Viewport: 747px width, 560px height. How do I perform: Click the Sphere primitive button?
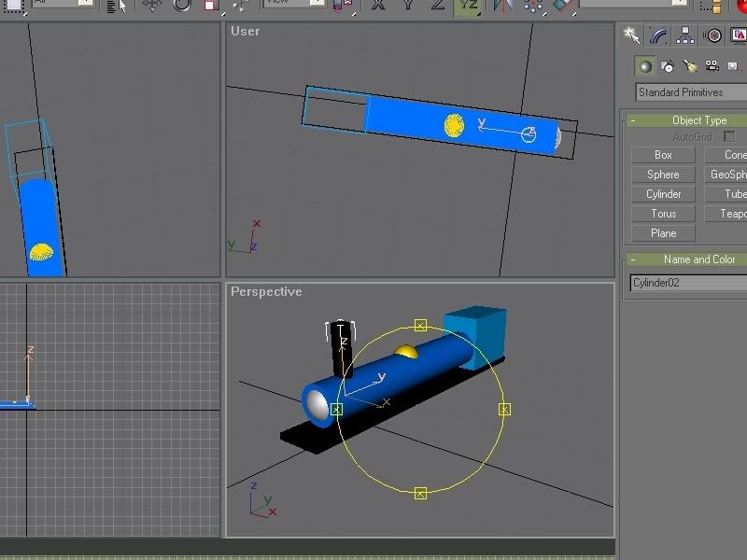click(x=663, y=175)
